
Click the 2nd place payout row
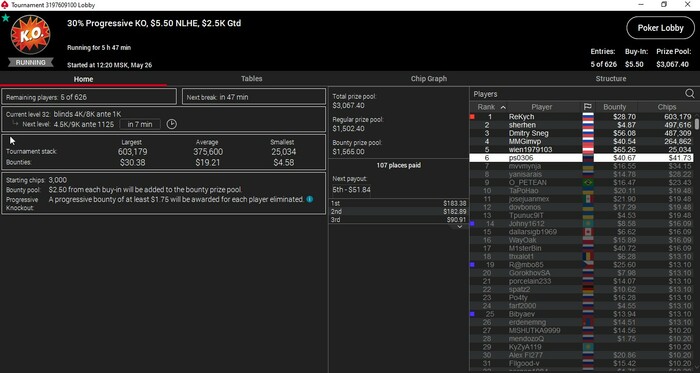(398, 211)
